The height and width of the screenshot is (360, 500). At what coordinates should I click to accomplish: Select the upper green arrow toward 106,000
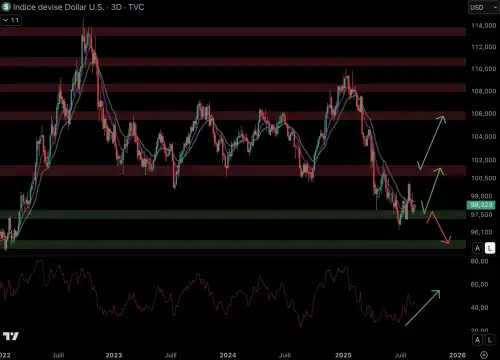pos(431,142)
